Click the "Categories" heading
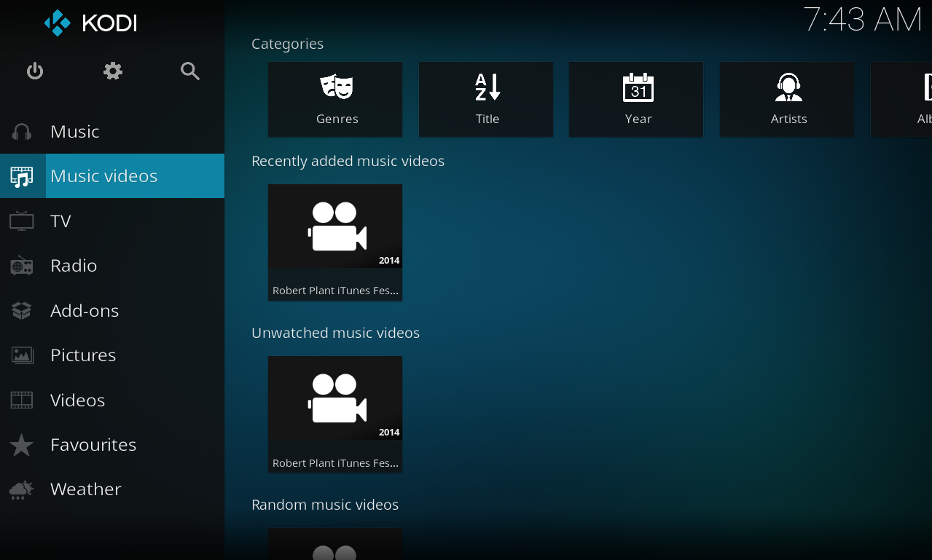This screenshot has height=560, width=932. (x=288, y=44)
